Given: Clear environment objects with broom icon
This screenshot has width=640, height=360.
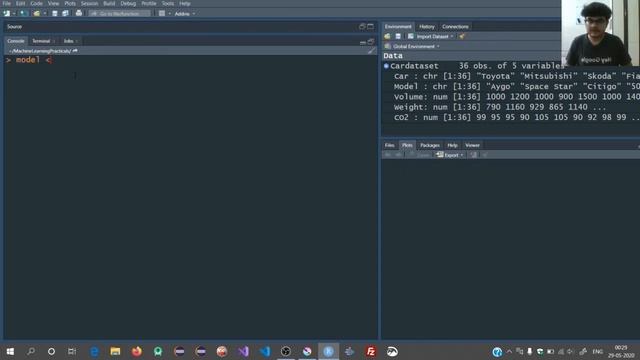Looking at the screenshot, I should pos(462,36).
